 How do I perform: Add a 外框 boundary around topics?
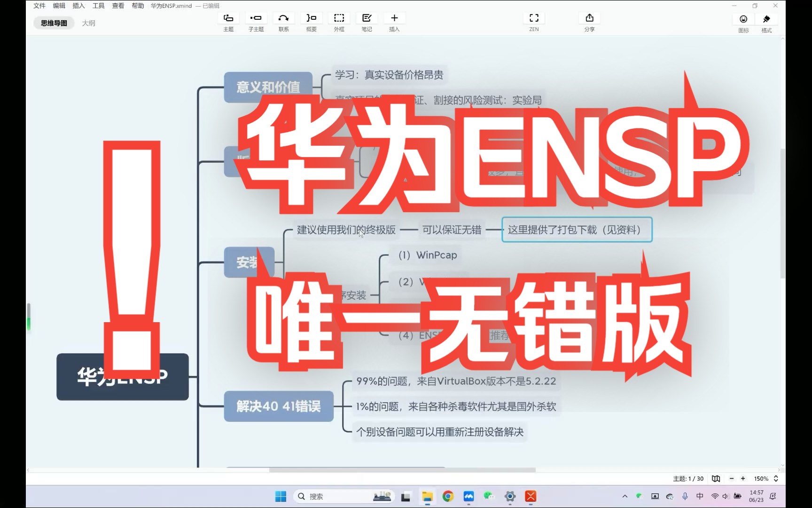[x=339, y=18]
